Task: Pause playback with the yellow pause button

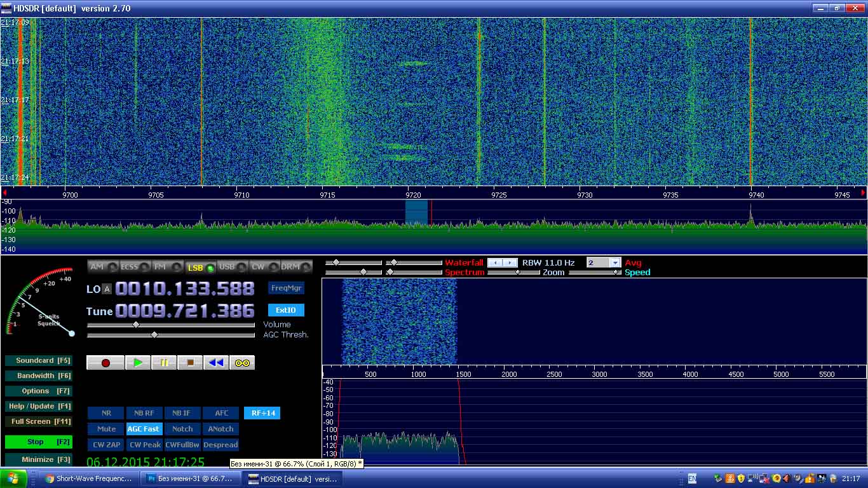Action: [164, 363]
